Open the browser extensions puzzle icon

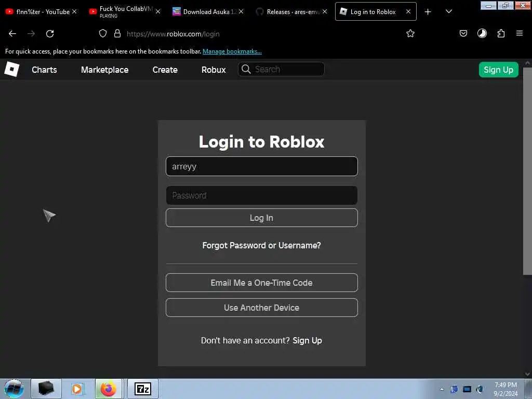pyautogui.click(x=501, y=33)
